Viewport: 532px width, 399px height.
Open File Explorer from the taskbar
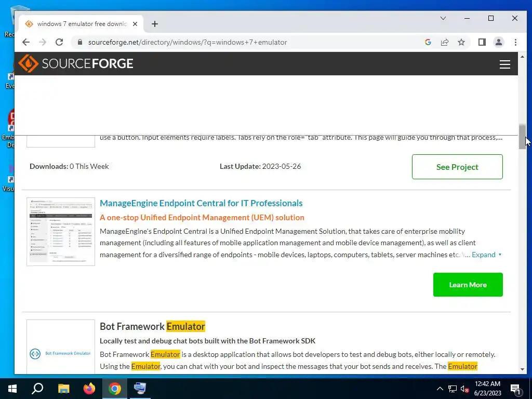tap(63, 388)
